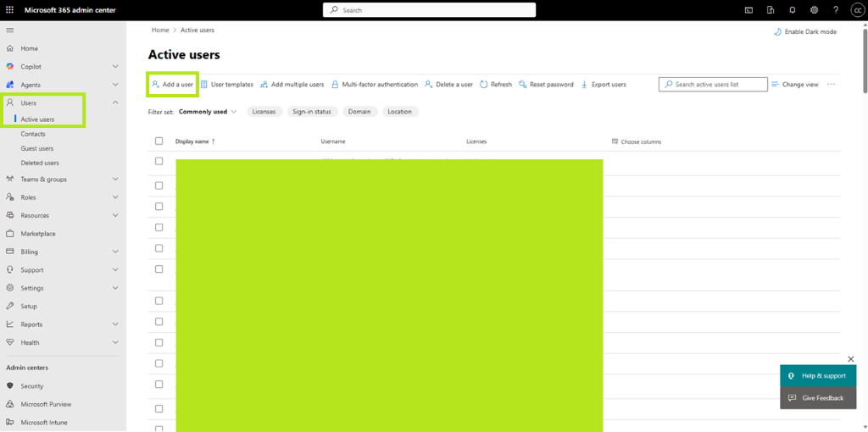The height and width of the screenshot is (432, 868).
Task: Click Reset password
Action: pyautogui.click(x=546, y=85)
